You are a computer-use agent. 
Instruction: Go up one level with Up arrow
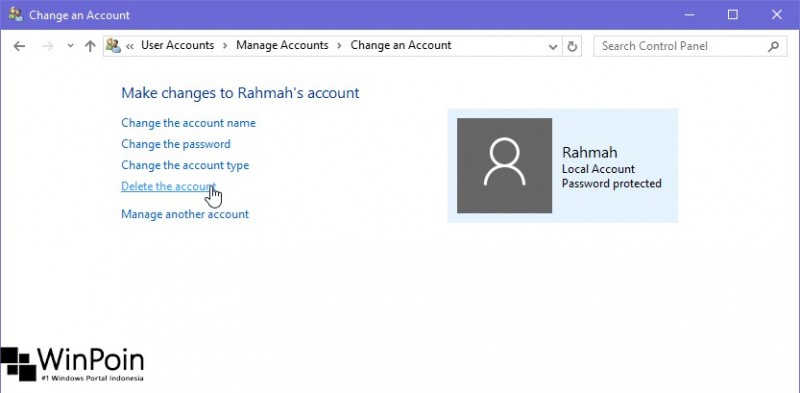tap(90, 46)
